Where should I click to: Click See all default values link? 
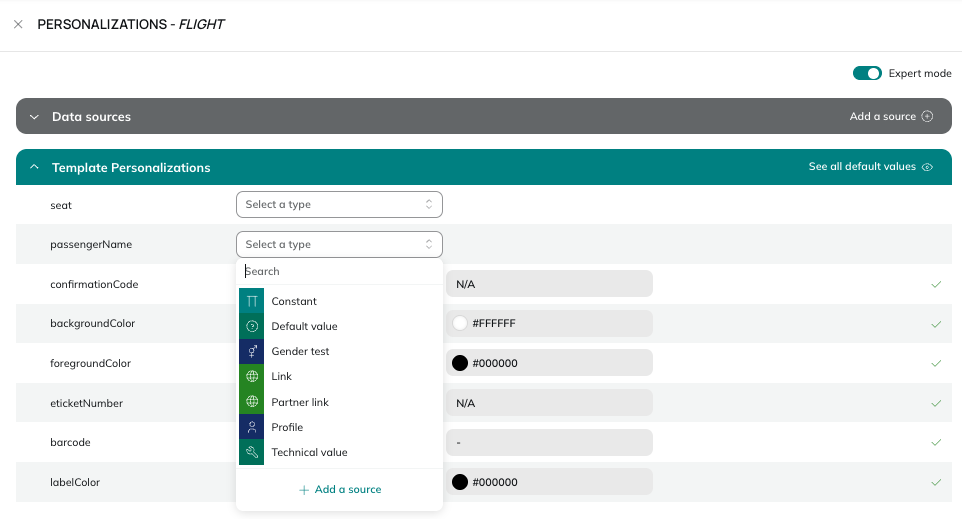[x=862, y=167]
